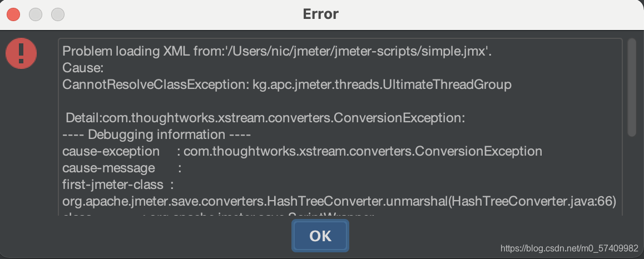Viewport: 644px width, 259px height.
Task: Click the blog.csdn.net watermark URL
Action: pyautogui.click(x=569, y=248)
